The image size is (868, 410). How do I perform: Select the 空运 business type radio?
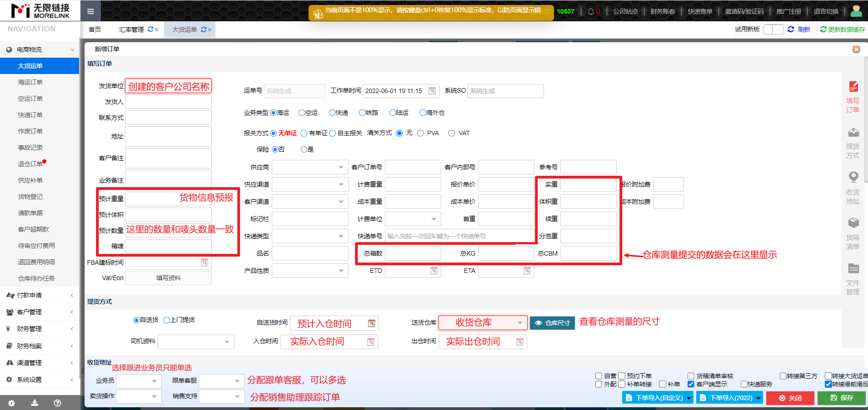[x=302, y=113]
